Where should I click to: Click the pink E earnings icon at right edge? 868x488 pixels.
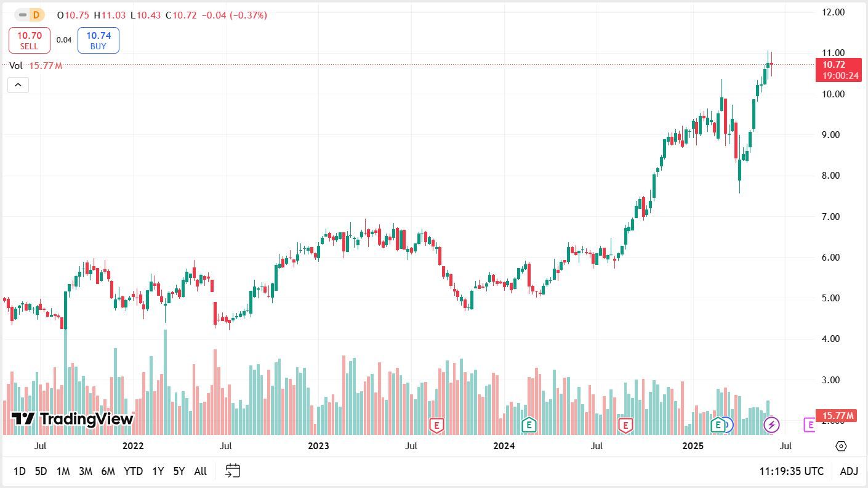pos(810,425)
